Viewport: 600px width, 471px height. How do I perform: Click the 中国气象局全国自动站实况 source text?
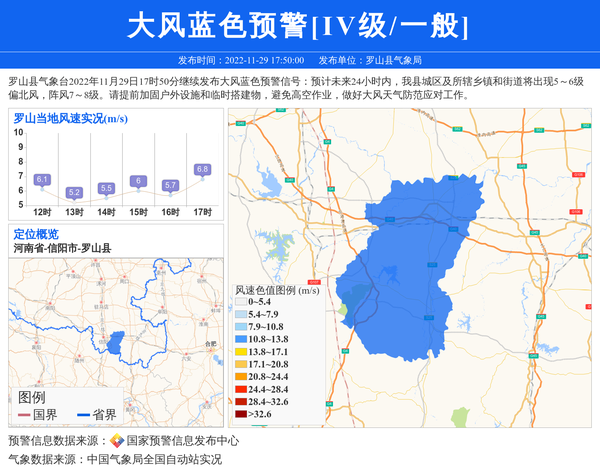[154, 459]
